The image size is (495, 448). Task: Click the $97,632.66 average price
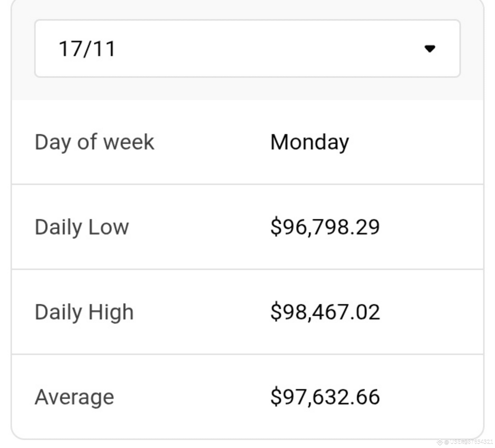pyautogui.click(x=325, y=397)
